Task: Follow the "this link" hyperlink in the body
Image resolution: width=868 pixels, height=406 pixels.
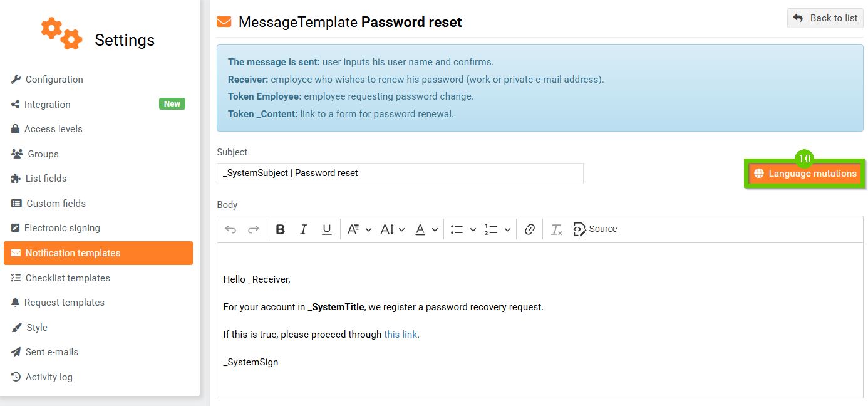Action: coord(400,335)
